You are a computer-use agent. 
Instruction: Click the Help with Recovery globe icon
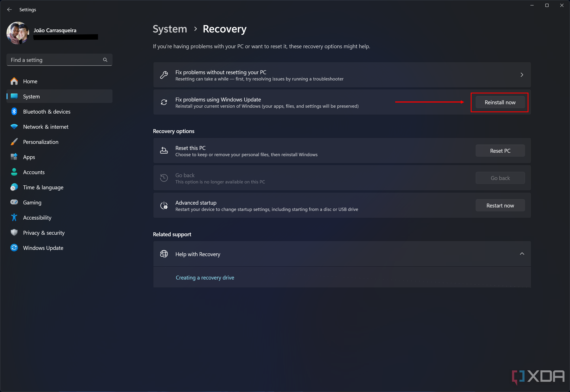(164, 254)
